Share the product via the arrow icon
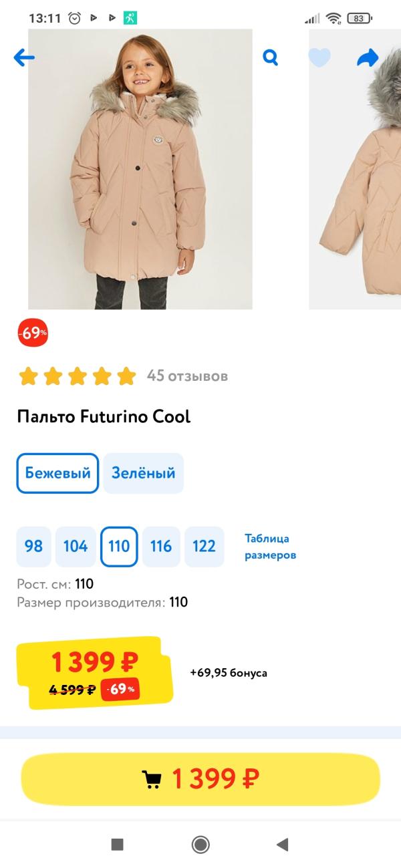The height and width of the screenshot is (868, 401). pos(368,58)
